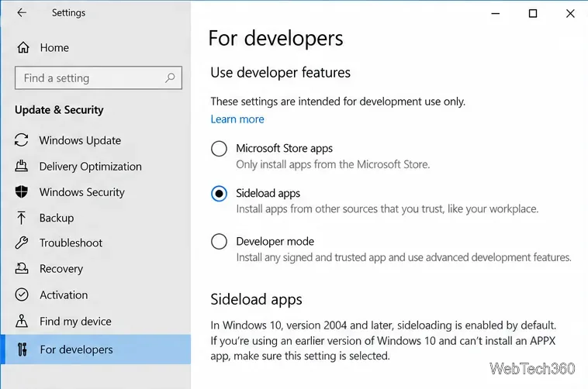Click the Developer mode label text
The width and height of the screenshot is (588, 389).
point(275,241)
